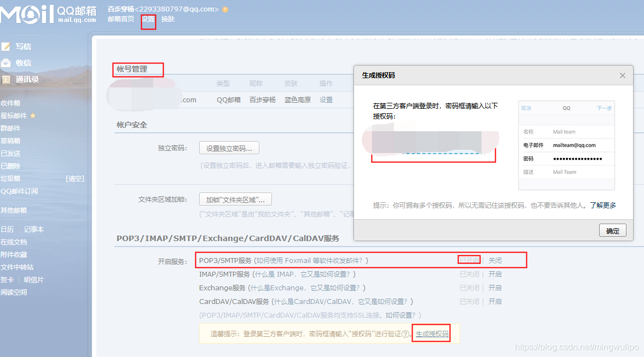The image size is (644, 357).
Task: Open 通讯录 contacts
Action: click(x=27, y=80)
